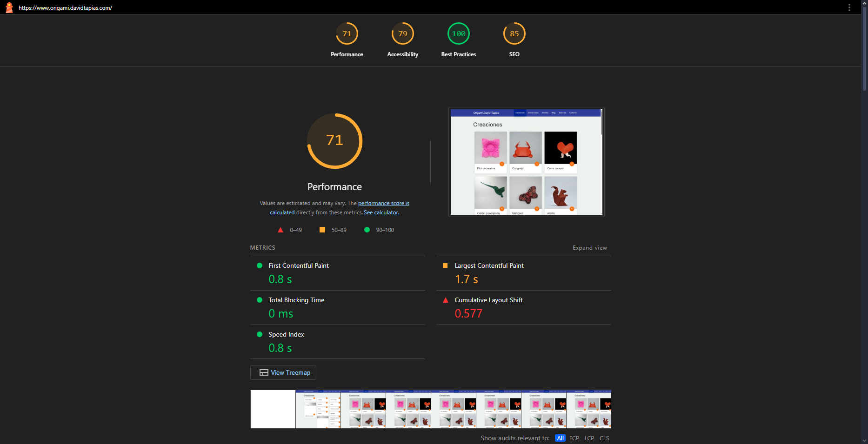868x444 pixels.
Task: Click the large Performance 71 gauge
Action: tap(334, 141)
